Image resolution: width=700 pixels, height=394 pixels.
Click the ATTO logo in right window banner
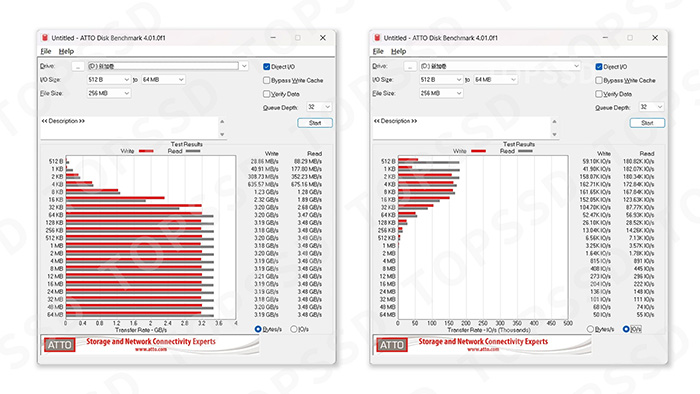coord(392,345)
